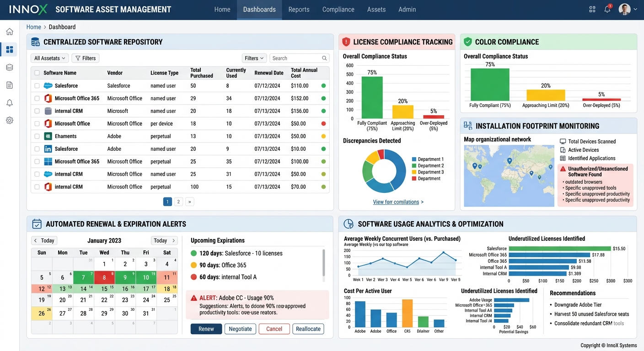This screenshot has width=644, height=351.
Task: Open the Home tab in top navigation
Action: (222, 9)
